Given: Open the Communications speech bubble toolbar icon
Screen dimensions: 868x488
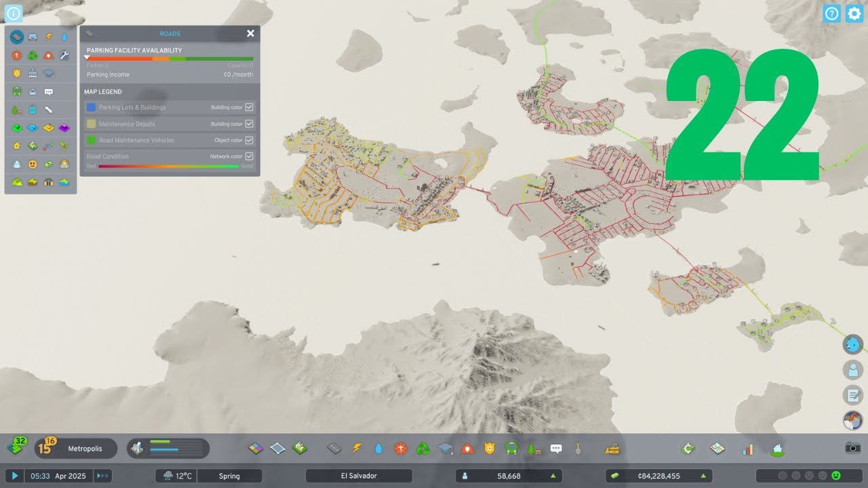Looking at the screenshot, I should coord(556,448).
